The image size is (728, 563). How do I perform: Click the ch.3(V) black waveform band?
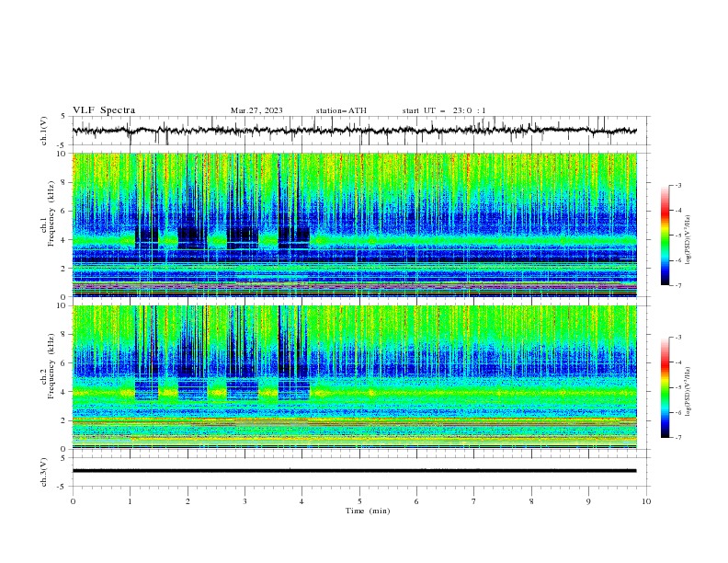point(354,471)
